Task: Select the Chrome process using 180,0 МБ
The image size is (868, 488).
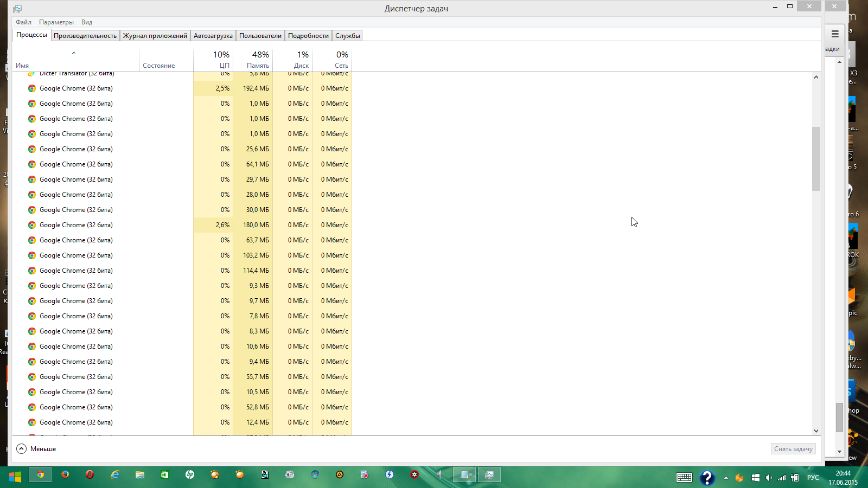Action: coord(182,225)
